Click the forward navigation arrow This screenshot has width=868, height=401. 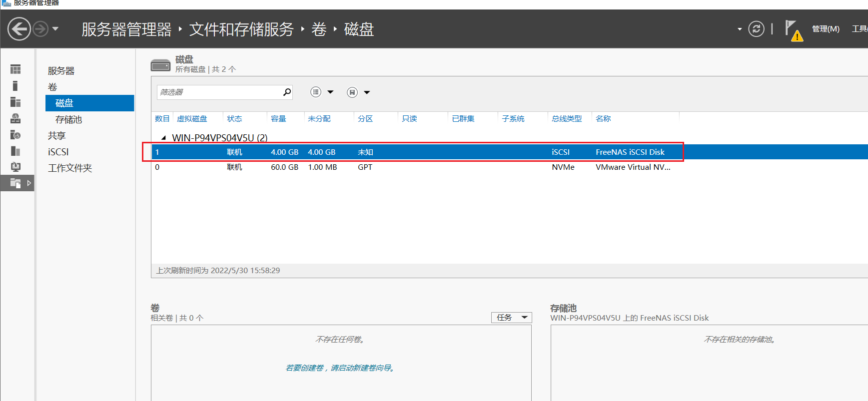pos(40,29)
